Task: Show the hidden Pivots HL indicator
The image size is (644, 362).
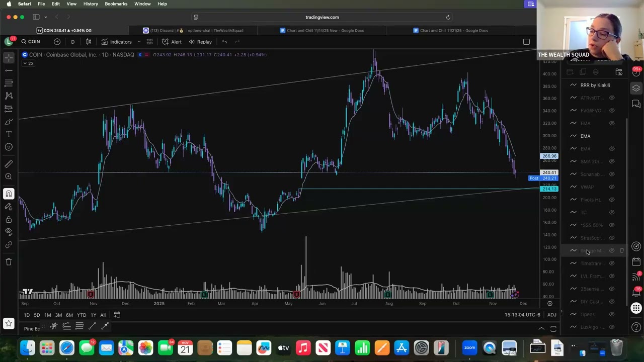Action: pos(612,200)
